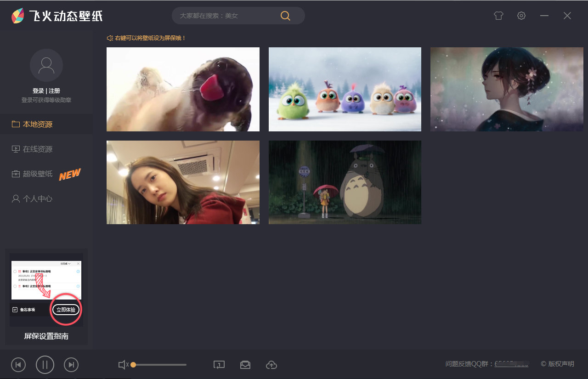This screenshot has height=379, width=588.
Task: Select the woman in red hoodie wallpaper
Action: (183, 182)
